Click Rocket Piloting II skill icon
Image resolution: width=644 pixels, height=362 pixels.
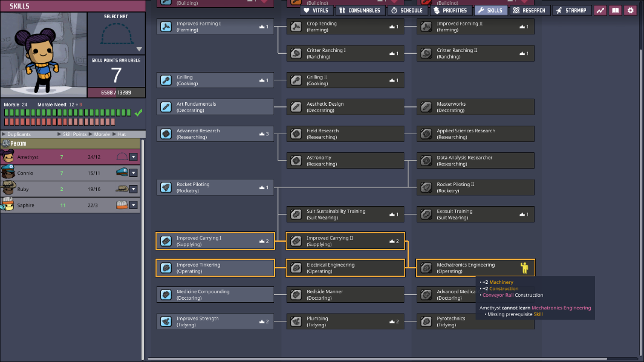(426, 187)
